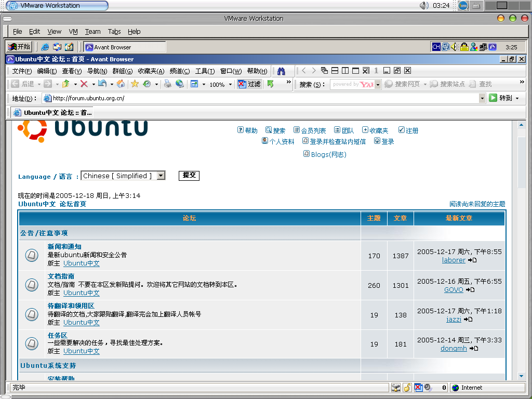Open the 任务区 forum link
The width and height of the screenshot is (532, 399).
coord(58,335)
